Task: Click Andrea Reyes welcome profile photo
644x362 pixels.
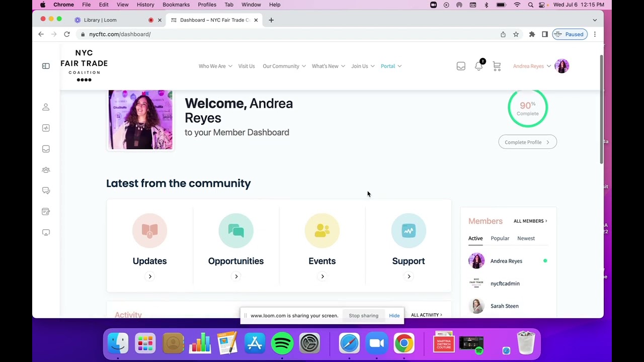Action: 140,120
